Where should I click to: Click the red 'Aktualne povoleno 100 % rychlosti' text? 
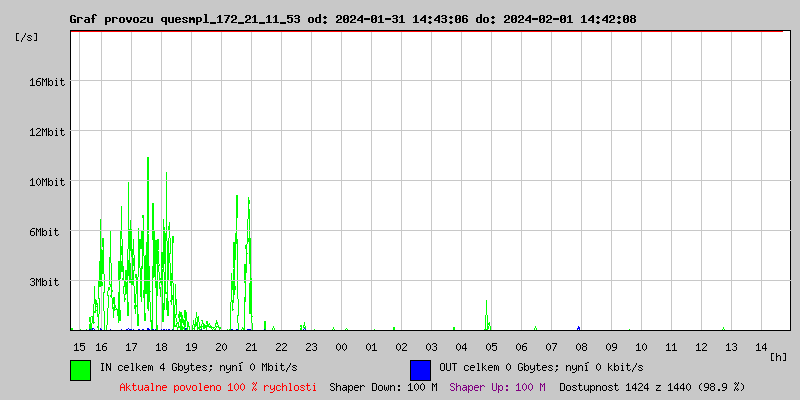pos(217,387)
